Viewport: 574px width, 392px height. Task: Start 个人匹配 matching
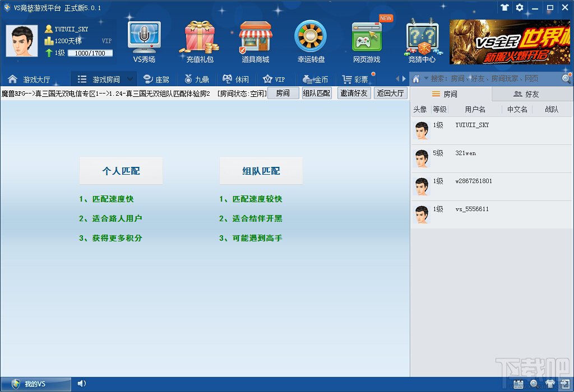(121, 171)
